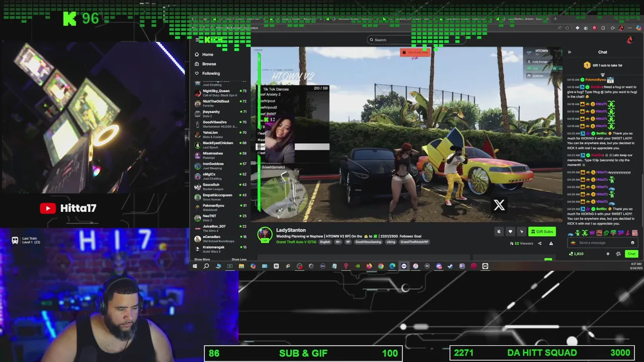
Task: Open the profile avatar menu
Action: click(x=629, y=40)
